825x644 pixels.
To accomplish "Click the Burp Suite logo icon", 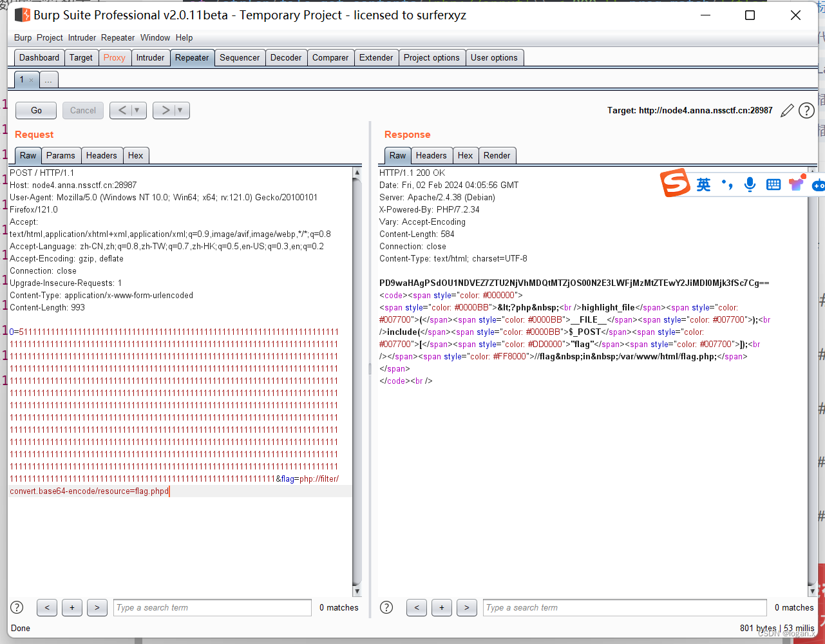I will [x=23, y=15].
